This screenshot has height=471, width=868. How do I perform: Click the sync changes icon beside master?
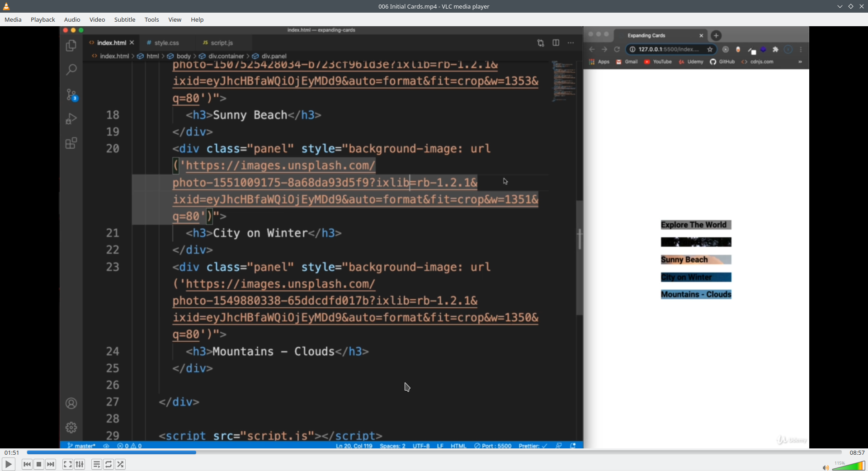pos(106,446)
